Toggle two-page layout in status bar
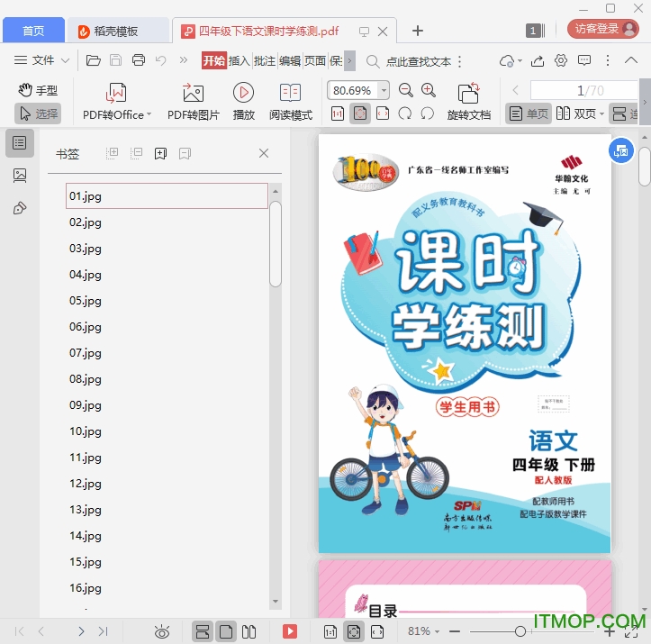 (249, 632)
